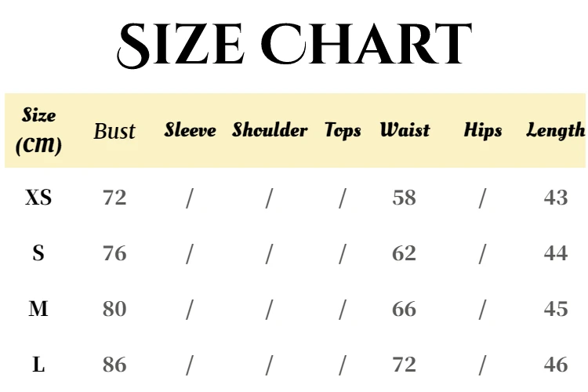The image size is (588, 392).
Task: Select the L size row label
Action: [38, 365]
